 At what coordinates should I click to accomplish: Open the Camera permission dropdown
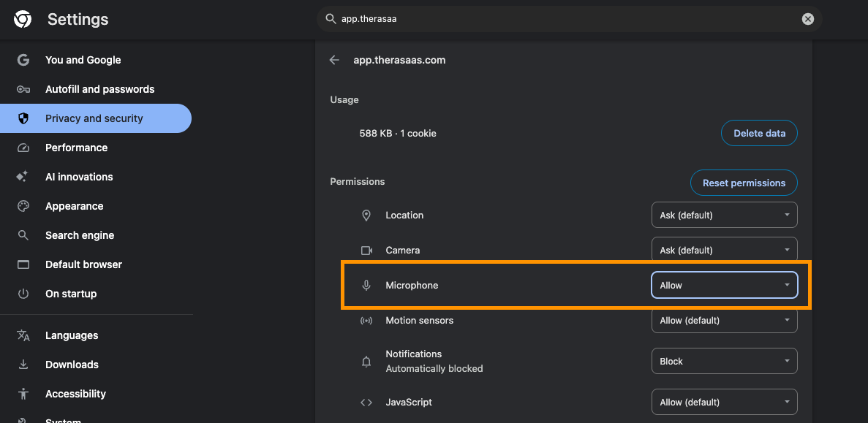coord(724,250)
